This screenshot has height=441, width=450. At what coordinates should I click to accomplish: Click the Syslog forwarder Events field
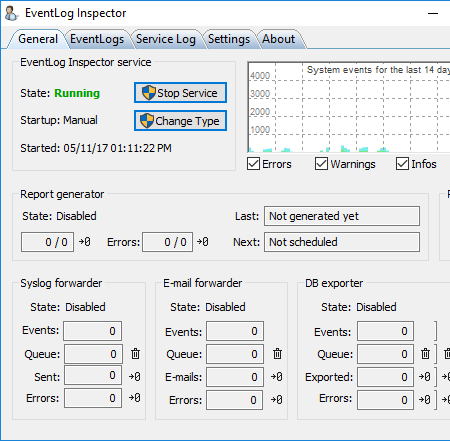click(x=93, y=331)
